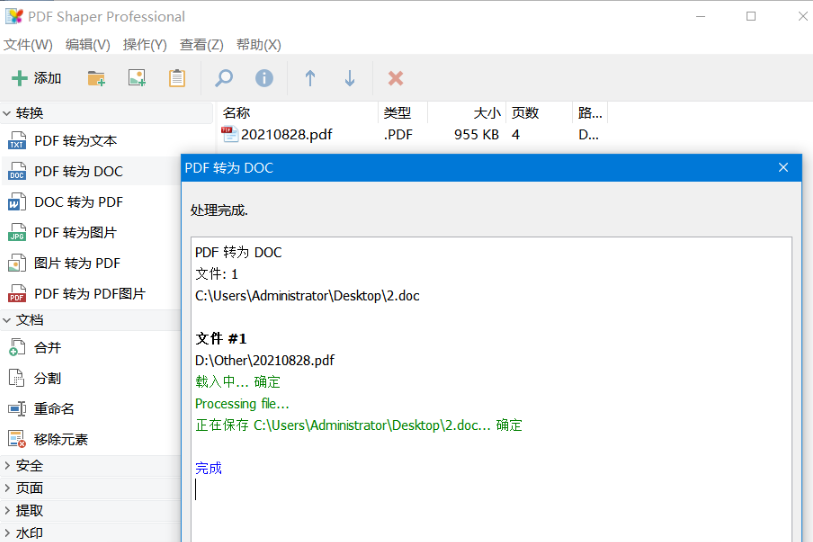Select 移除元素 label in sidebar
This screenshot has width=813, height=542.
pos(61,439)
